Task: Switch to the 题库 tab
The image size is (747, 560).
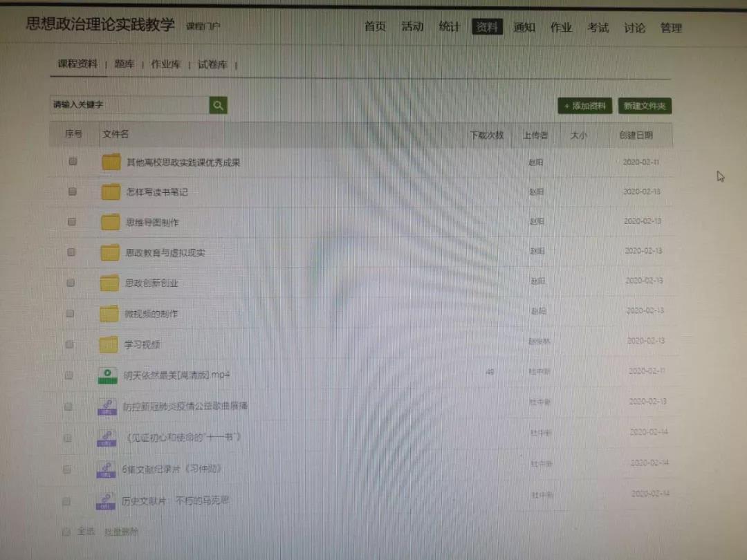Action: pos(124,64)
